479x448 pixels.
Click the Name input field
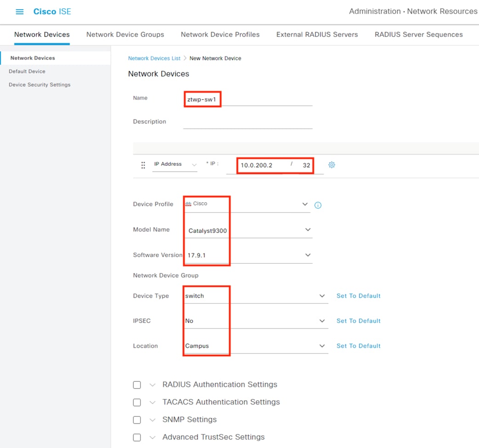click(248, 99)
